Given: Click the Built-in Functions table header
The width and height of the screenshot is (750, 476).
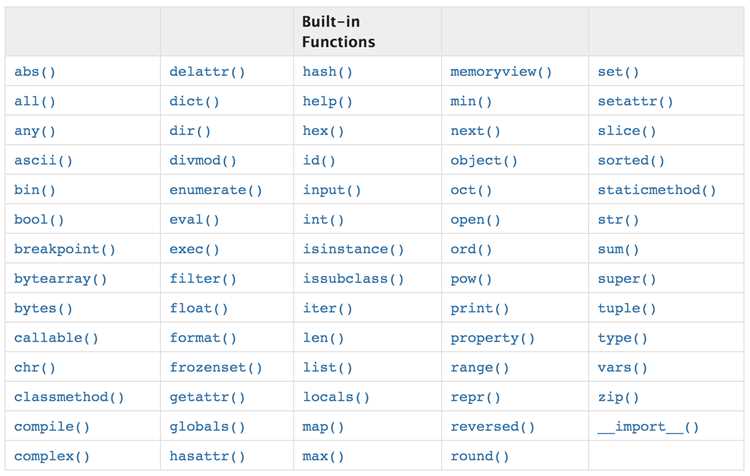Looking at the screenshot, I should click(338, 32).
